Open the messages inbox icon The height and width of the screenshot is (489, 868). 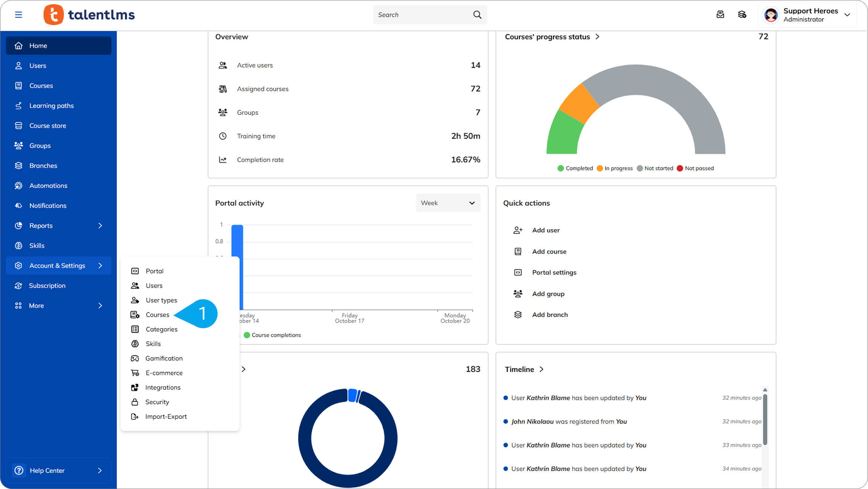pos(720,15)
